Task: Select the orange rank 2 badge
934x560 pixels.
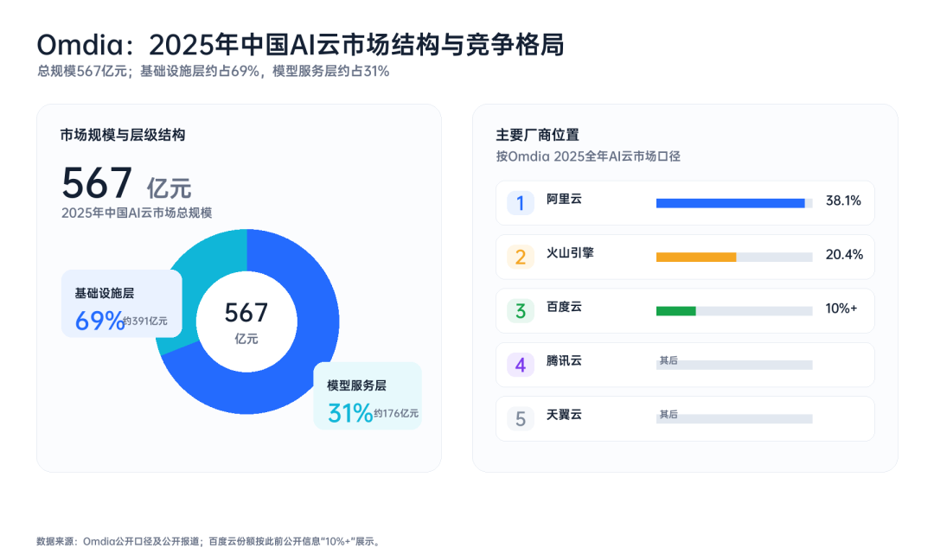Action: (x=520, y=257)
